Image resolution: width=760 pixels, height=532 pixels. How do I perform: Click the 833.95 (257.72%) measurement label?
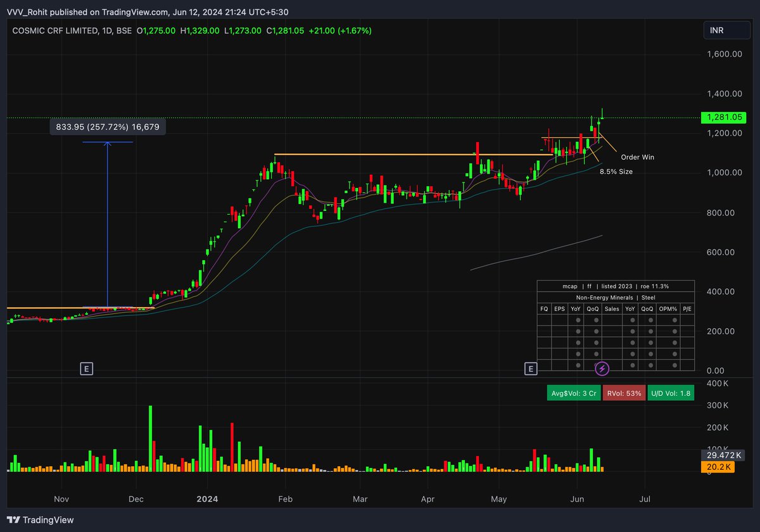click(x=108, y=127)
